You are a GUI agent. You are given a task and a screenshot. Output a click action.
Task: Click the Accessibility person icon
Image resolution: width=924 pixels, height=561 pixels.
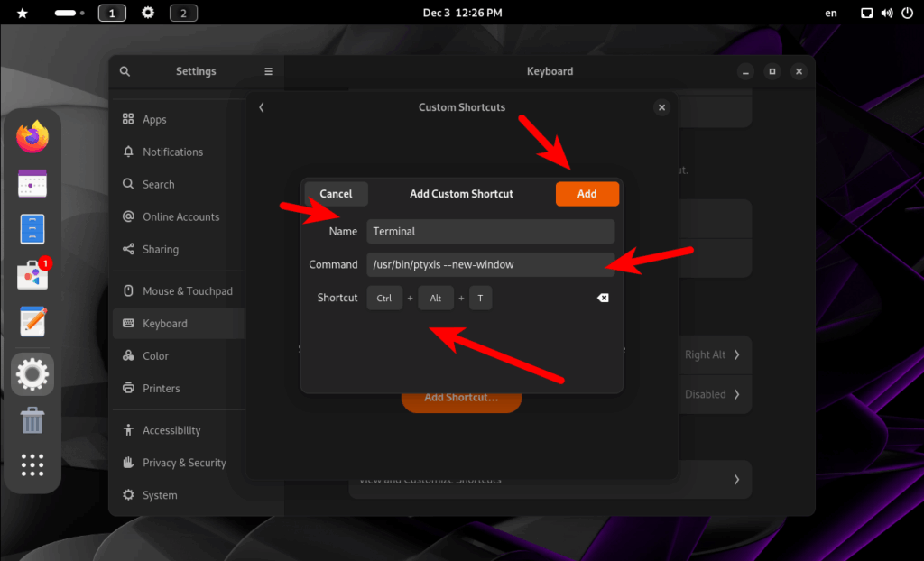pyautogui.click(x=128, y=429)
